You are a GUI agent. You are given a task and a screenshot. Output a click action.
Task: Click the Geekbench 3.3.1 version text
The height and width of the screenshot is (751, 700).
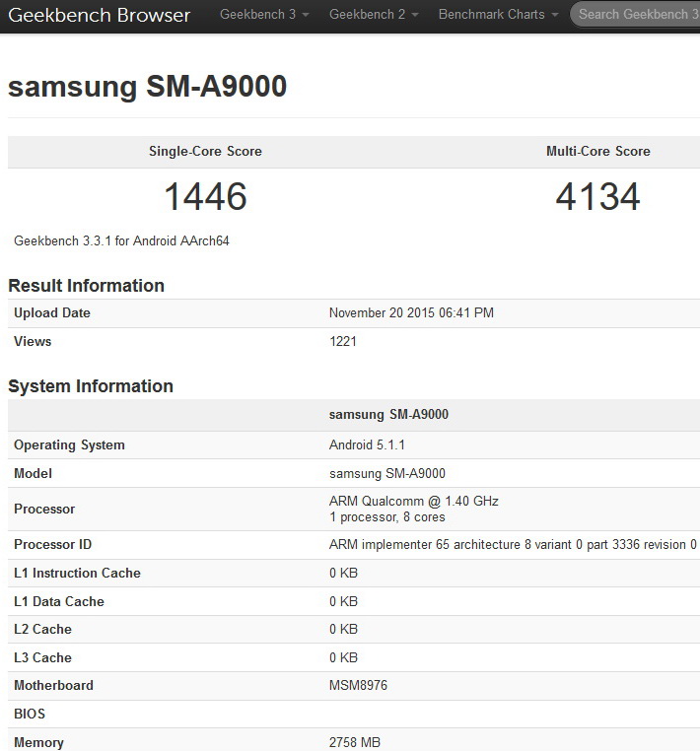pyautogui.click(x=121, y=241)
